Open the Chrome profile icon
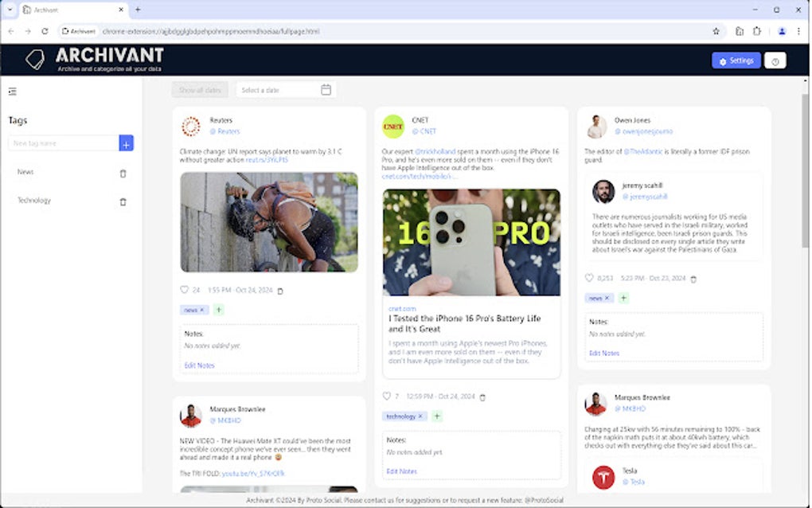This screenshot has height=508, width=812. pyautogui.click(x=782, y=32)
